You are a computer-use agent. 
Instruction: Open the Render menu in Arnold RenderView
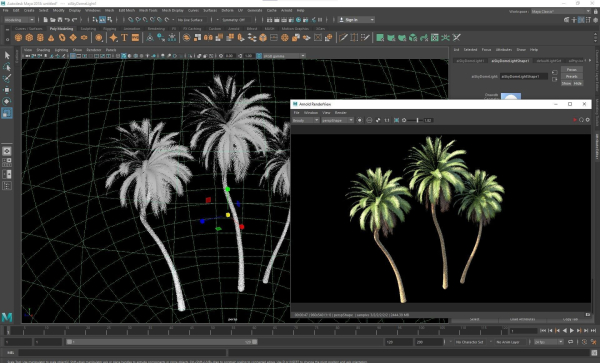pos(341,112)
